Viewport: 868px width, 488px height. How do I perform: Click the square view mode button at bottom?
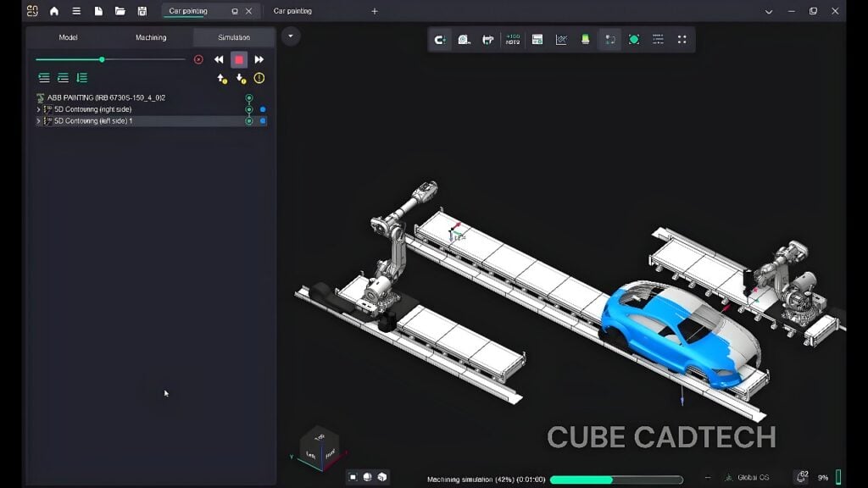(353, 477)
